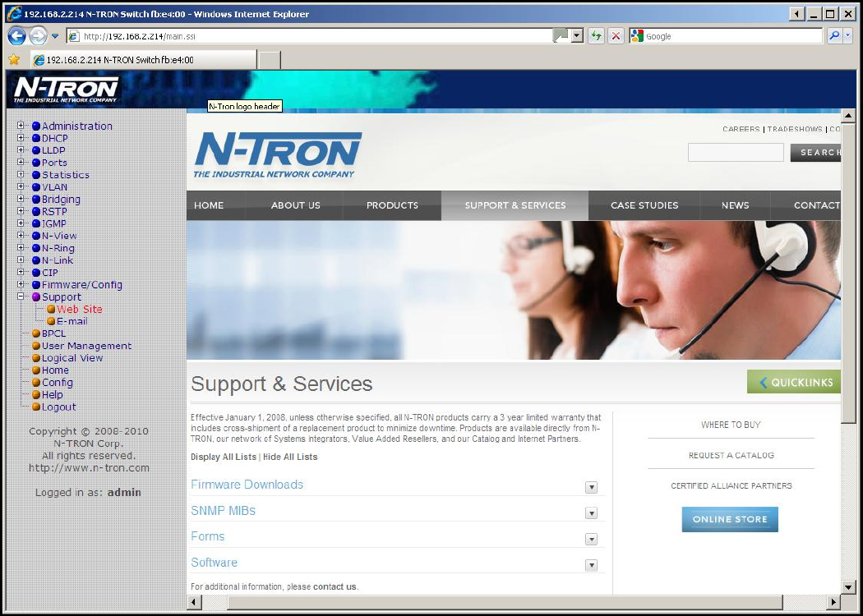Open the PRODUCTS navigation menu item

(x=392, y=205)
